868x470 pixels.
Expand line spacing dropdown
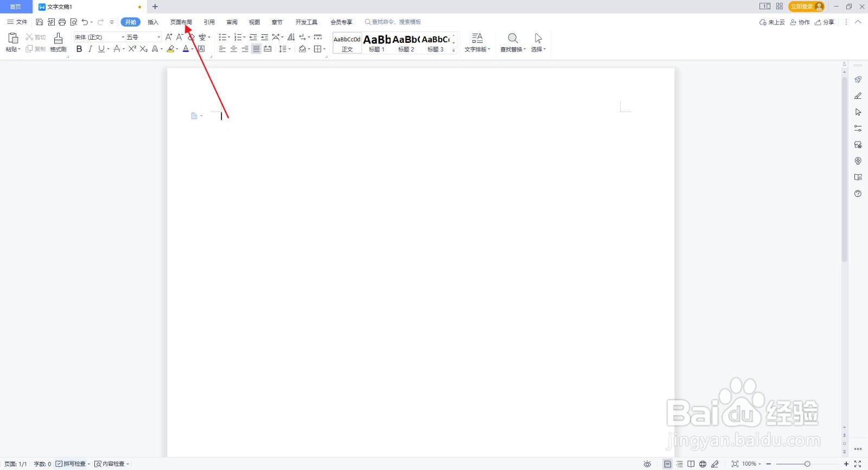[x=290, y=49]
